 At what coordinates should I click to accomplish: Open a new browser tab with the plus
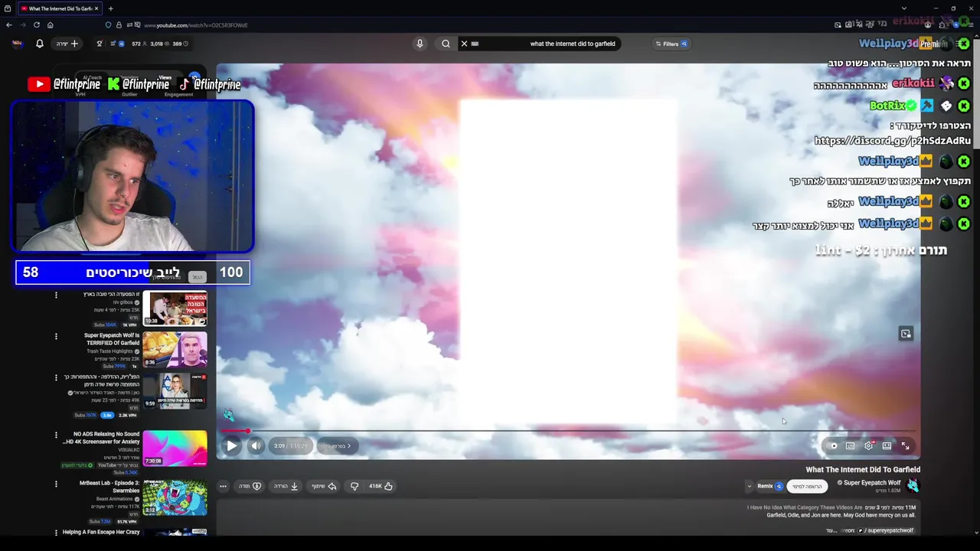[110, 8]
